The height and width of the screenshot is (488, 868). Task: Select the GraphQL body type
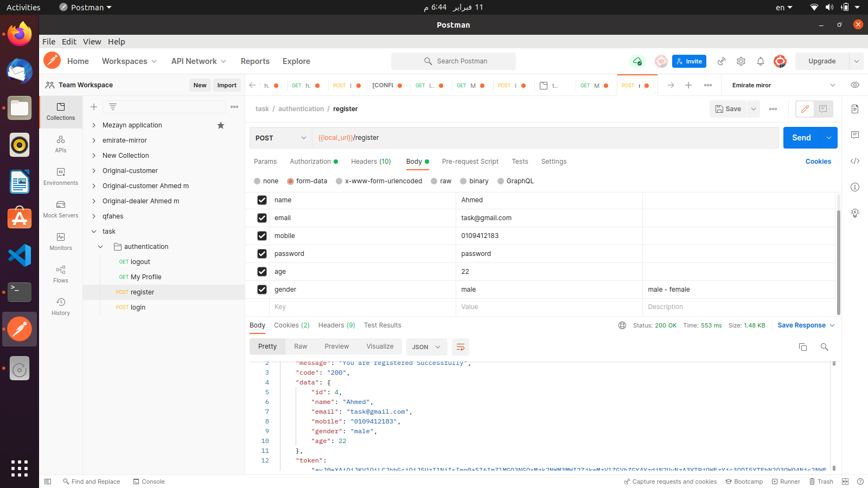[x=501, y=181]
